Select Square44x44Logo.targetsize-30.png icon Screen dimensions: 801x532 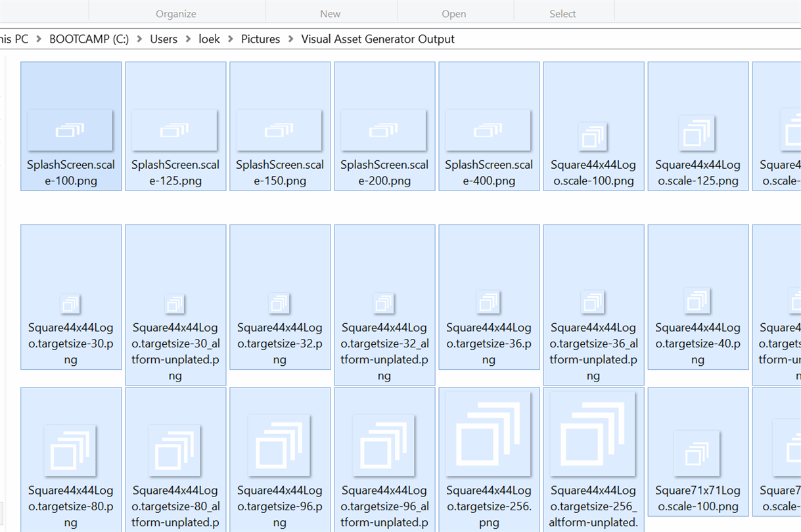click(x=70, y=304)
